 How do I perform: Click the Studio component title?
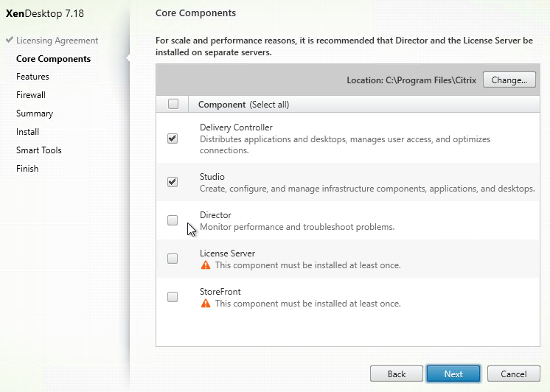coord(212,176)
